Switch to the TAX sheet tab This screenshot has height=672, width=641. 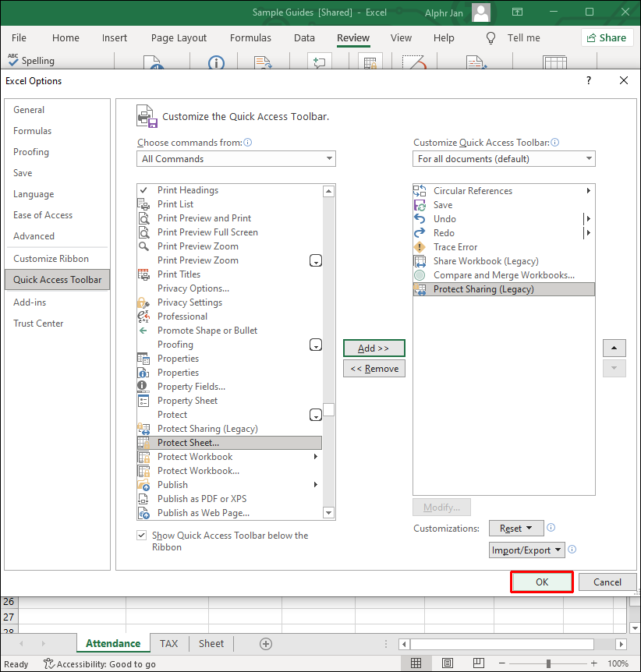(169, 644)
